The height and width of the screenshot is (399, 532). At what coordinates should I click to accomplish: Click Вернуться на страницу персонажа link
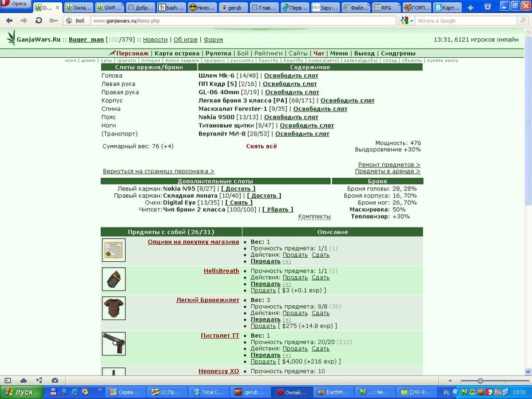point(158,171)
